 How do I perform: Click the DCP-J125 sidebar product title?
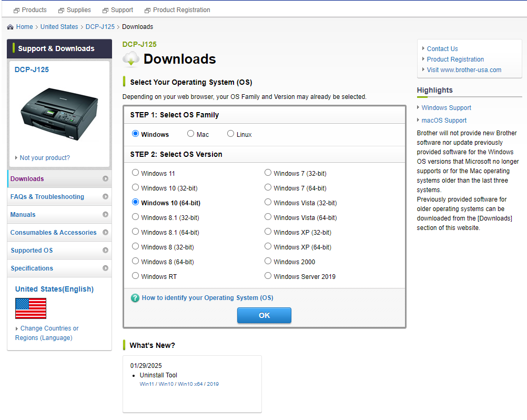coord(32,69)
